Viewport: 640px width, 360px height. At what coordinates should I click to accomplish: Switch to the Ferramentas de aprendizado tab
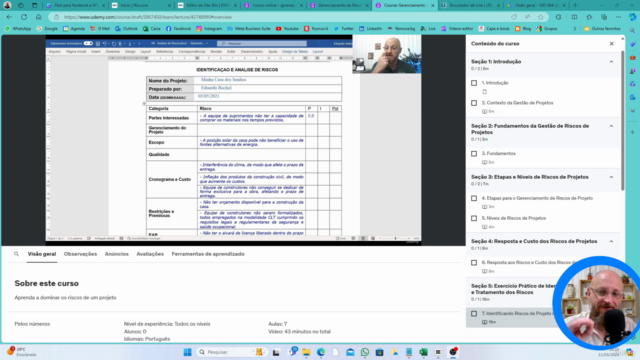(x=208, y=254)
